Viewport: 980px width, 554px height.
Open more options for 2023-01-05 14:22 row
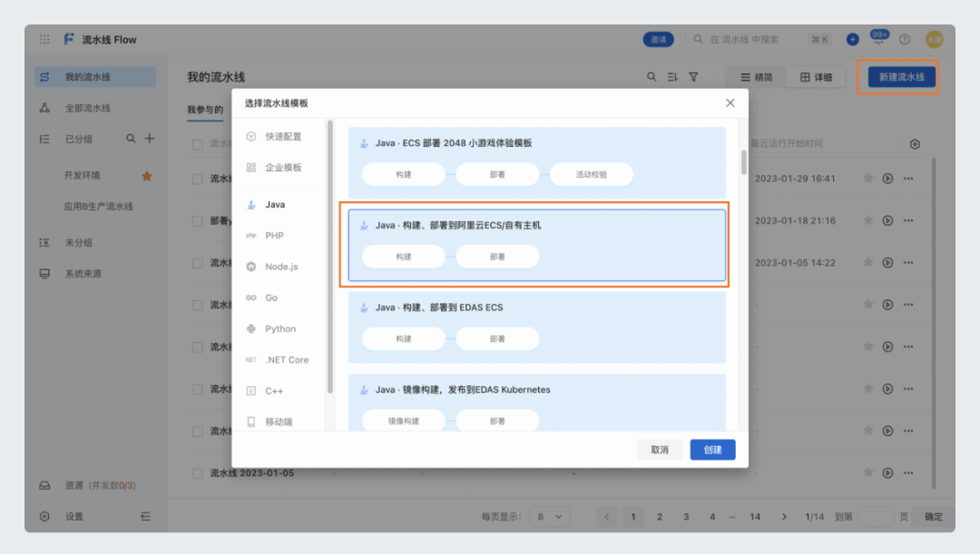pyautogui.click(x=908, y=262)
